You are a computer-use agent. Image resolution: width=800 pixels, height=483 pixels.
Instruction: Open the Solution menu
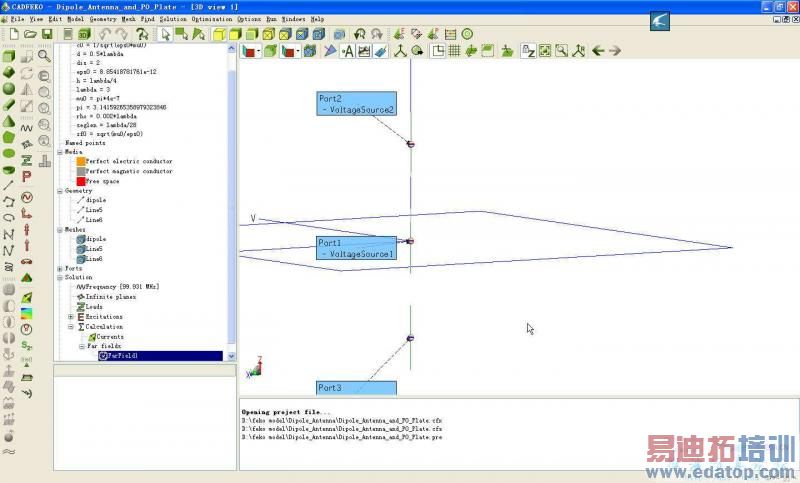(173, 19)
